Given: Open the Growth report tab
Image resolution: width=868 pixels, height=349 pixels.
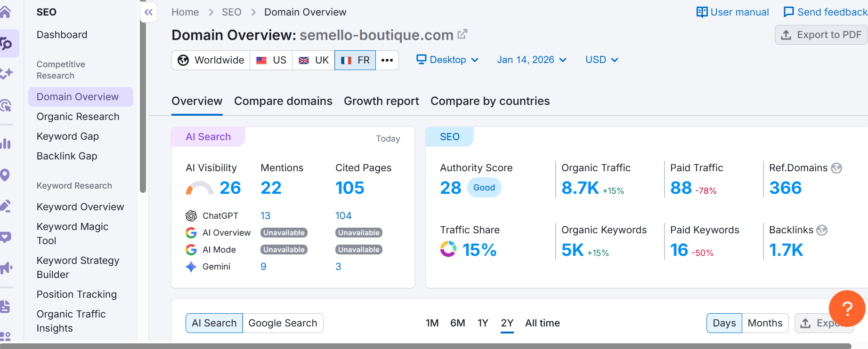Looking at the screenshot, I should pyautogui.click(x=381, y=101).
